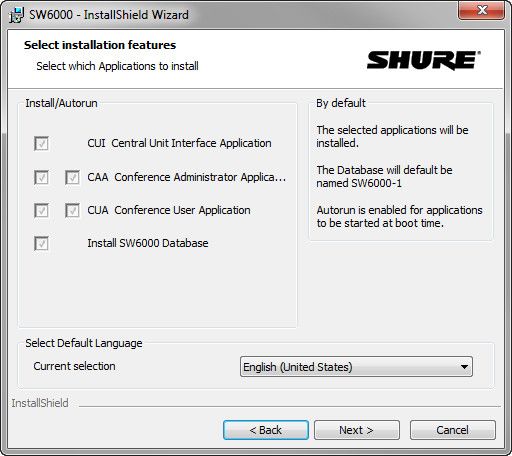The width and height of the screenshot is (512, 456).
Task: Click 'Select which Applications to install' text
Action: (x=117, y=66)
